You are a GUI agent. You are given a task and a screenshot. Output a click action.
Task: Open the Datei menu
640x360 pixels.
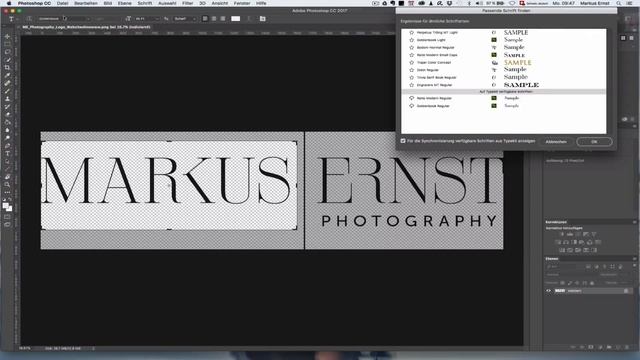62,3
